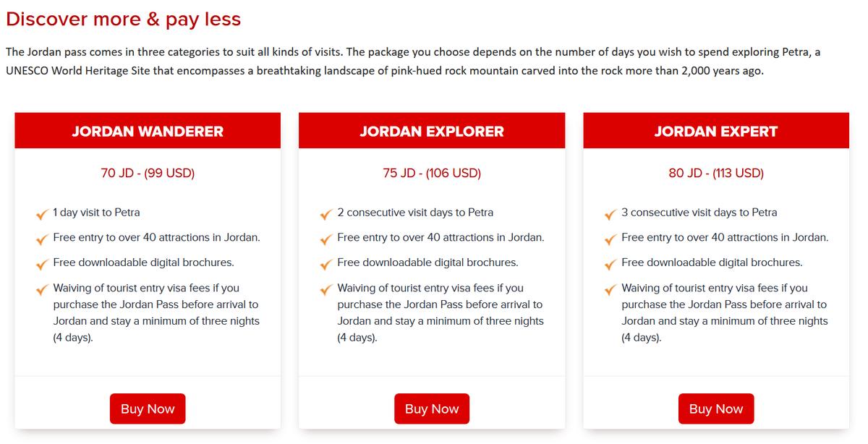
Task: Click the Wanderer visa fees waiver checkmark
Action: (42, 289)
